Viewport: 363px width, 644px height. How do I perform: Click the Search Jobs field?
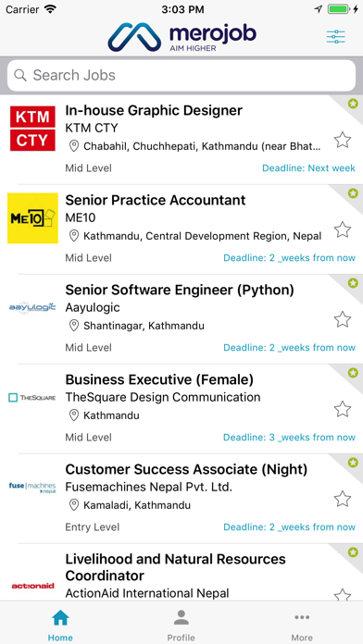click(x=181, y=75)
